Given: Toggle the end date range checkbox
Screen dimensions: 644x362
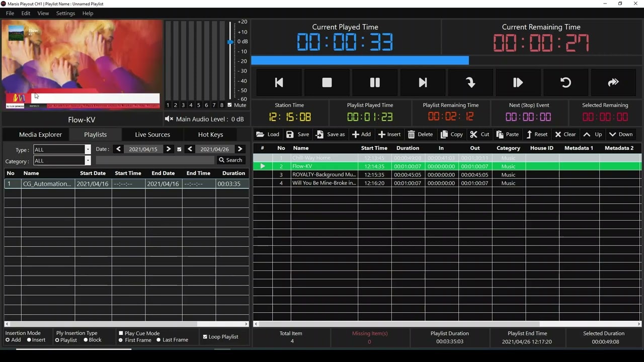Looking at the screenshot, I should (x=179, y=149).
